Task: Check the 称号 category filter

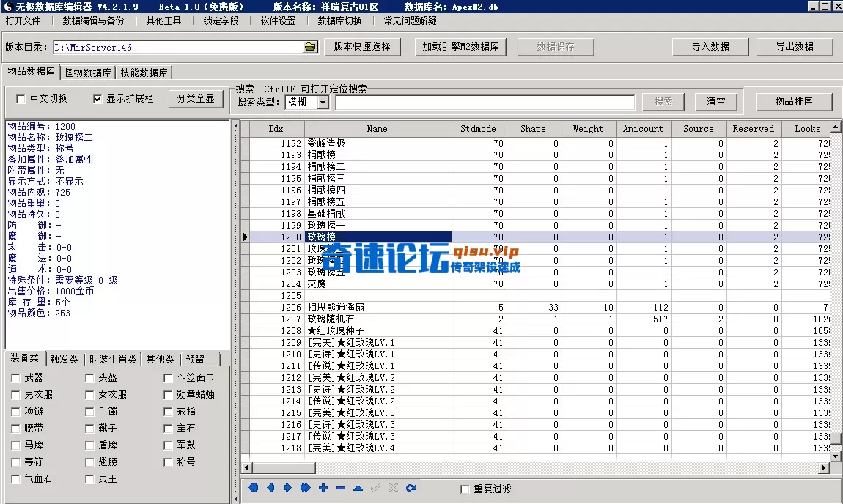Action: tap(169, 462)
